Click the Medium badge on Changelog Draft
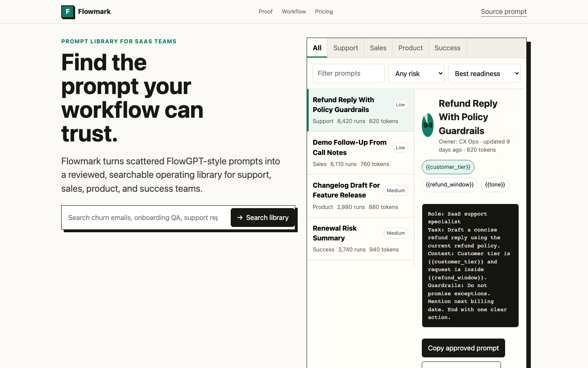This screenshot has height=368, width=588. pyautogui.click(x=396, y=191)
